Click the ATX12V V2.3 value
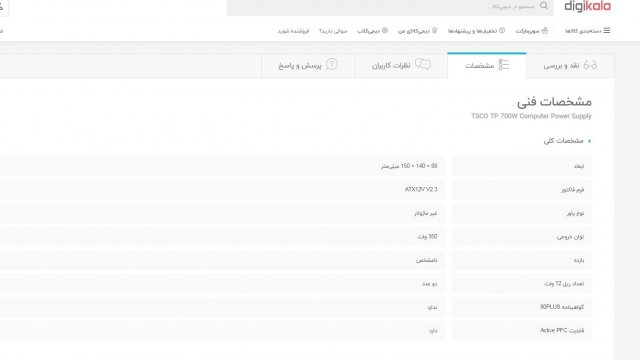This screenshot has width=640, height=360. coord(421,189)
